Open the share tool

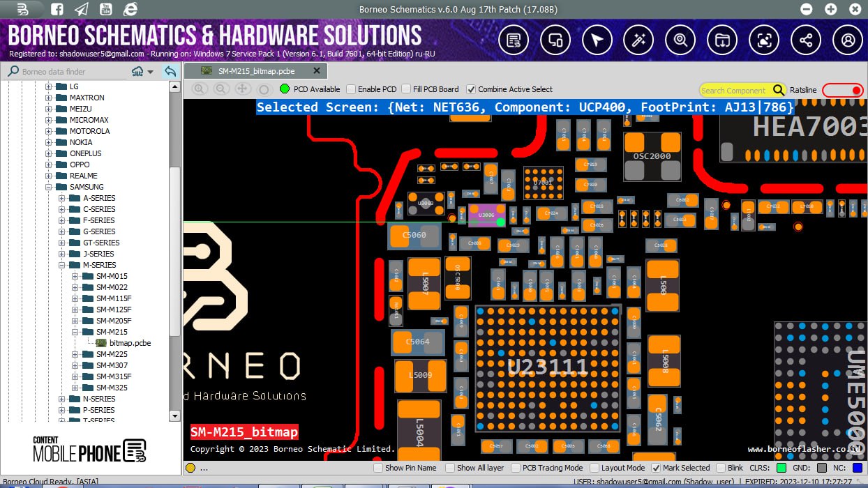[807, 40]
